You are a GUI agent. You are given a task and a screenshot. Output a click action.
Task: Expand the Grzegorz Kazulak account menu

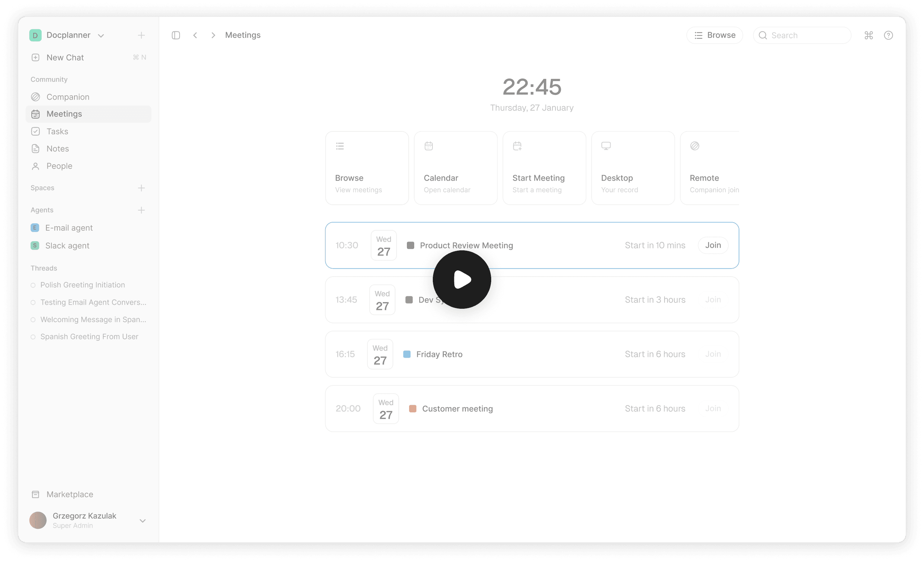(x=142, y=520)
